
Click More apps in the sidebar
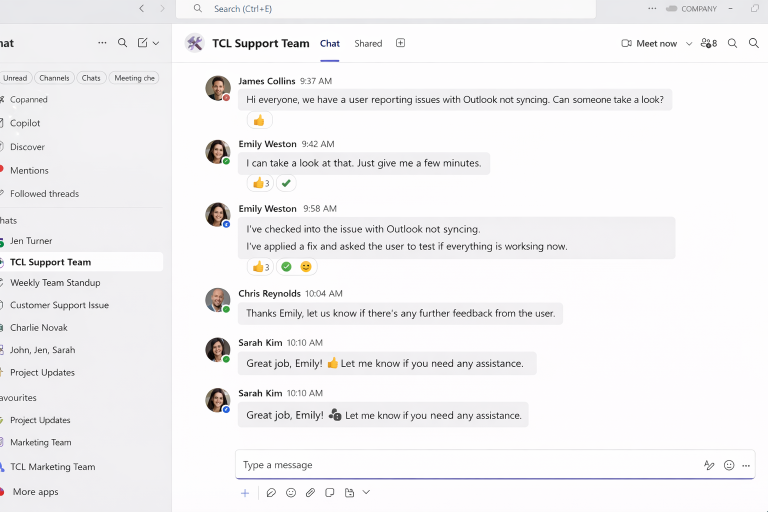[x=35, y=491]
